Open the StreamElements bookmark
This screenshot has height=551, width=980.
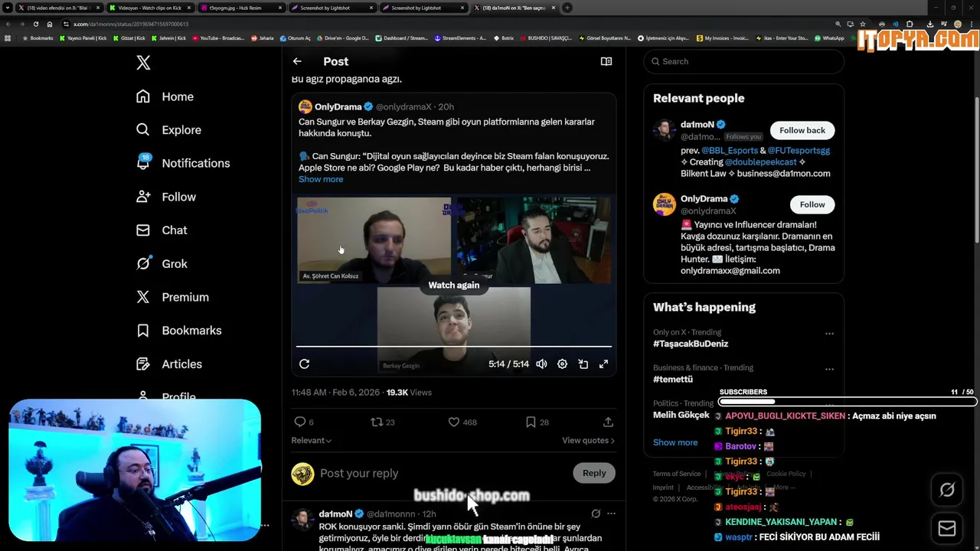pos(459,37)
